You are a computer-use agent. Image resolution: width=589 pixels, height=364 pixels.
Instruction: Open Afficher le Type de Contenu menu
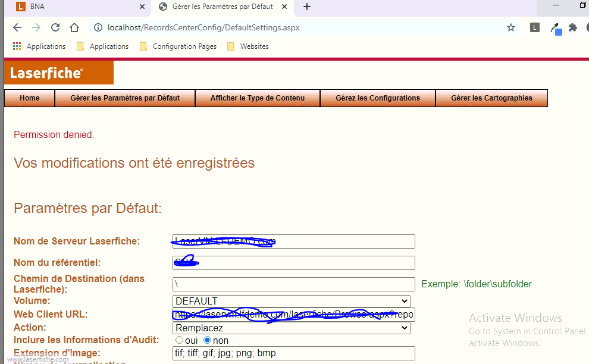(258, 98)
